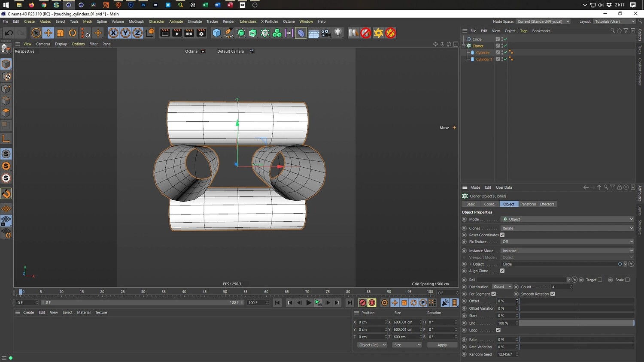Screen dimensions: 644x362
Task: Disable the Smooth Rotation checkbox
Action: point(553,294)
